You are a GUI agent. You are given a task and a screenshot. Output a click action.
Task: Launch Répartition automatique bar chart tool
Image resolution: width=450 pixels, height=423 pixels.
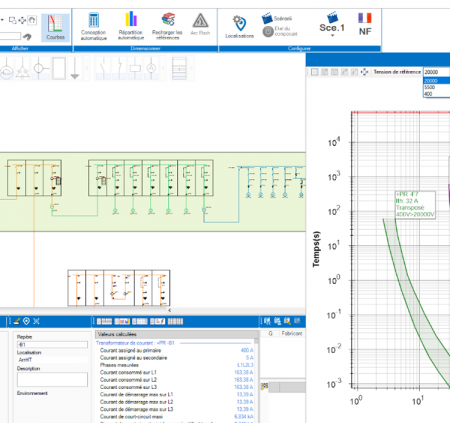(x=131, y=26)
